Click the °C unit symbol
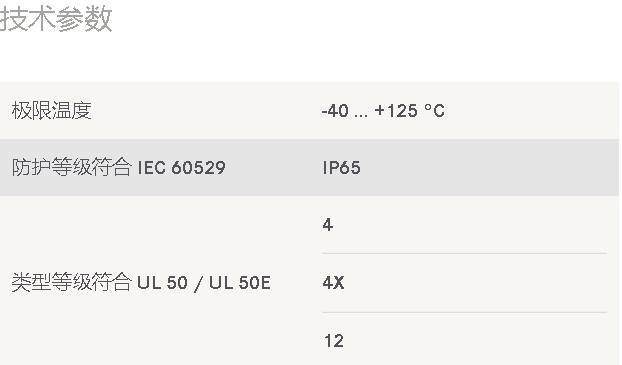Viewport: 622px width, 365px height. (x=434, y=111)
